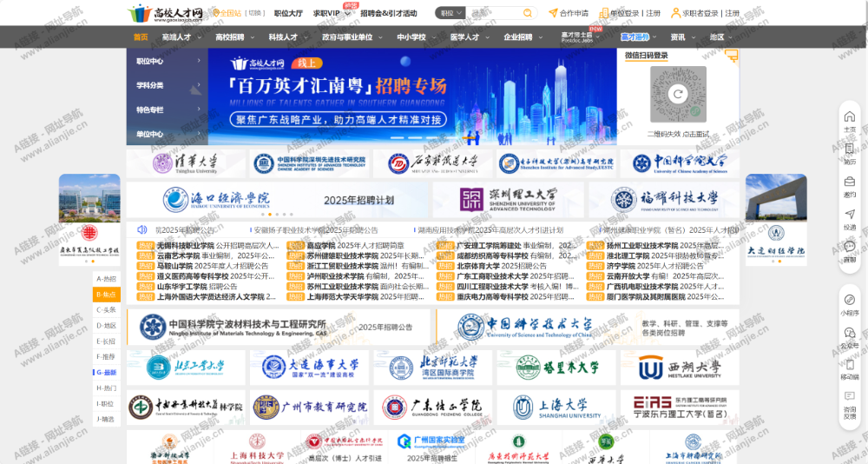This screenshot has height=464, width=868.
Task: Click 无锡科技职业学院 recruitment link
Action: (x=218, y=245)
